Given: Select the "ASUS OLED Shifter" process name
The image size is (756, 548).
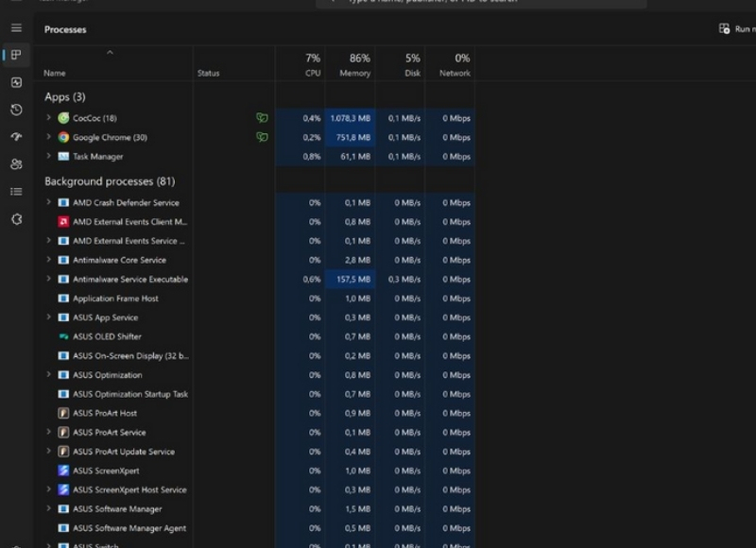Looking at the screenshot, I should [107, 336].
